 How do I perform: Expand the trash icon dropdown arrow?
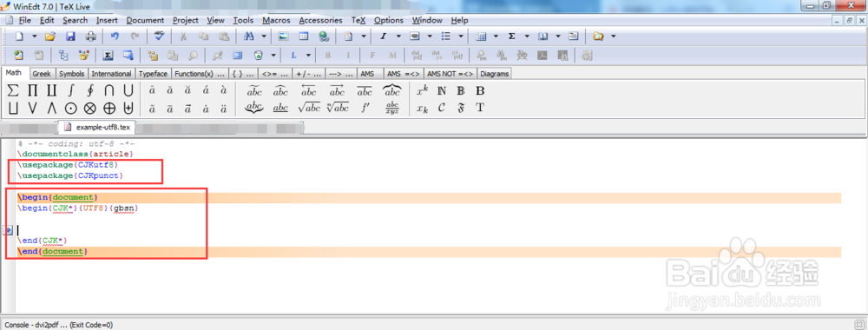pos(273,56)
